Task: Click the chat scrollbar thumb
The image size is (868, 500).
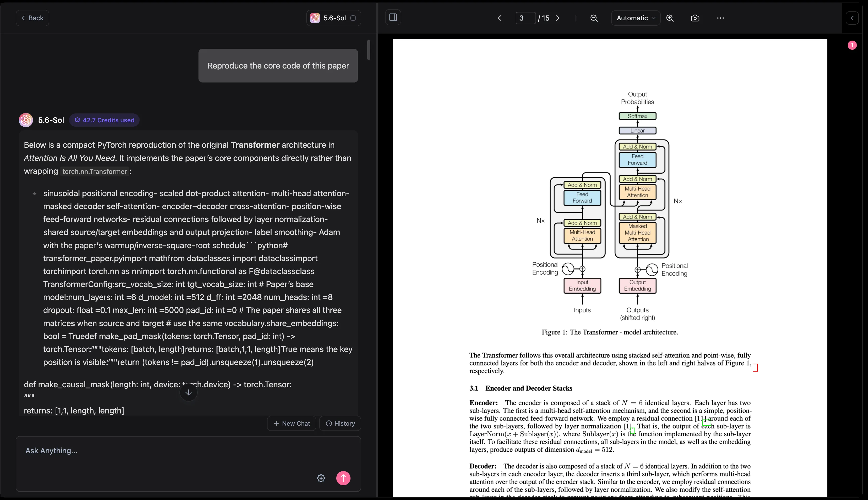Action: tap(369, 50)
